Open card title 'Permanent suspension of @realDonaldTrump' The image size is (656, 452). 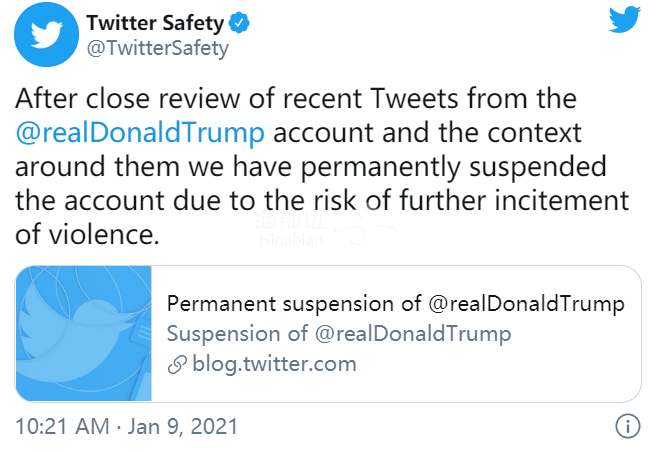tap(395, 304)
